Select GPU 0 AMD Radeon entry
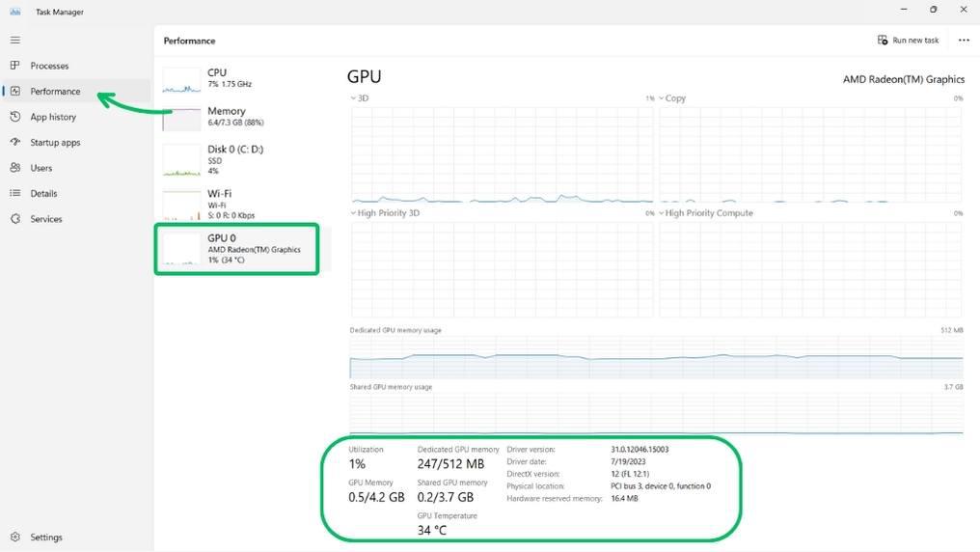The width and height of the screenshot is (980, 552). click(241, 249)
